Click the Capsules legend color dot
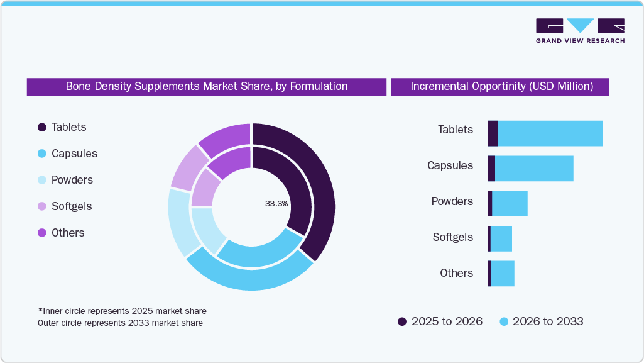Viewport: 644px width, 363px height. 42,154
